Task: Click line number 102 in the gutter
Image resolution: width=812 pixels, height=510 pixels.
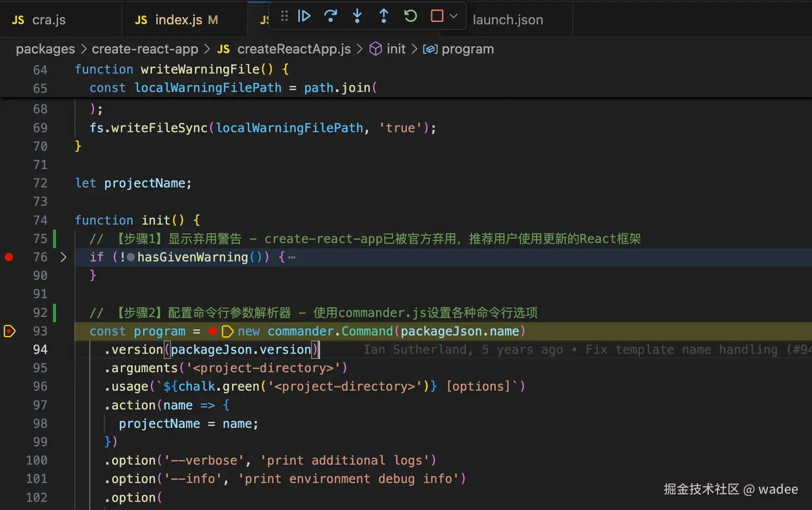Action: [37, 497]
